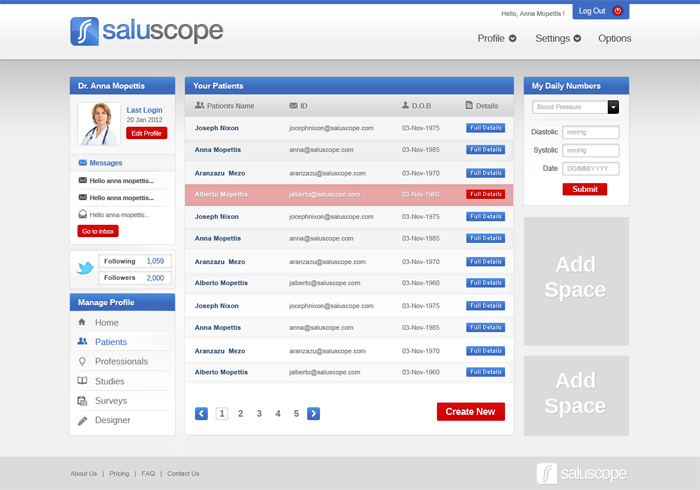Screen dimensions: 700x490
Task: Select Home in Manage Profile
Action: (107, 323)
